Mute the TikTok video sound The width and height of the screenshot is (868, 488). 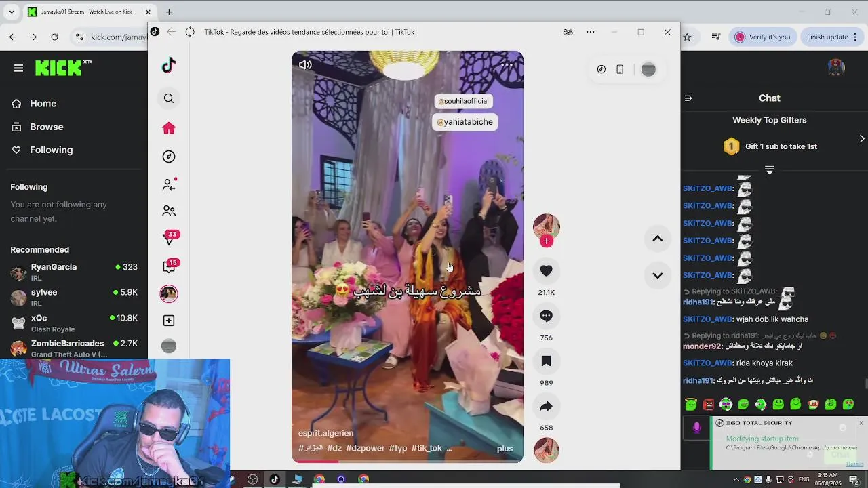[x=305, y=65]
